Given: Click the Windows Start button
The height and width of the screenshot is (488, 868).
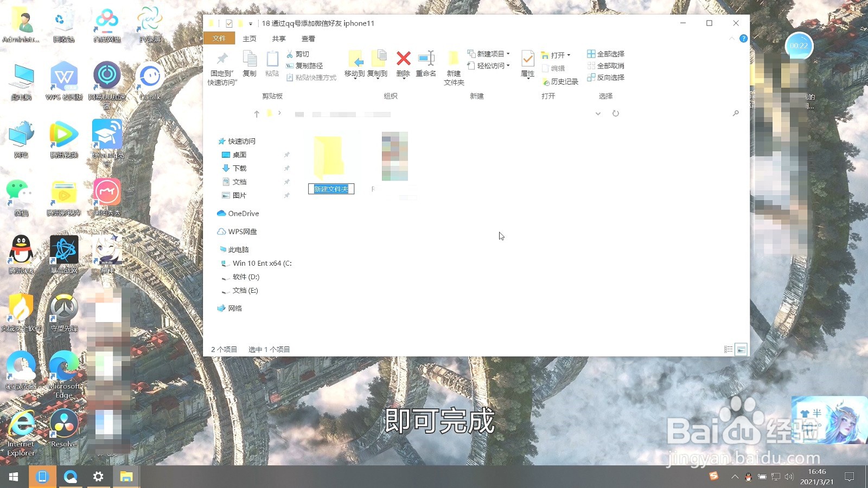Looking at the screenshot, I should [14, 477].
